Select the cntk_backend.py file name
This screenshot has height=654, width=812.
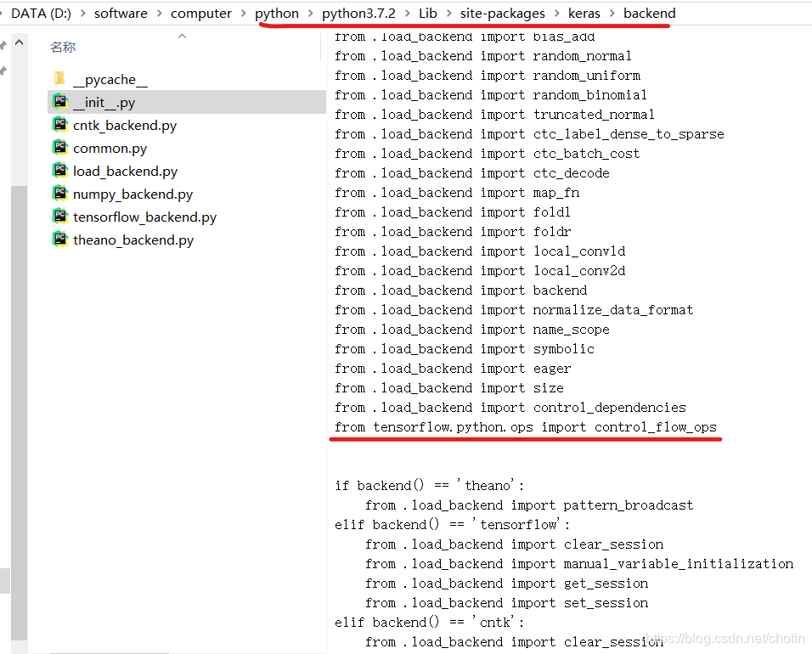coord(125,126)
